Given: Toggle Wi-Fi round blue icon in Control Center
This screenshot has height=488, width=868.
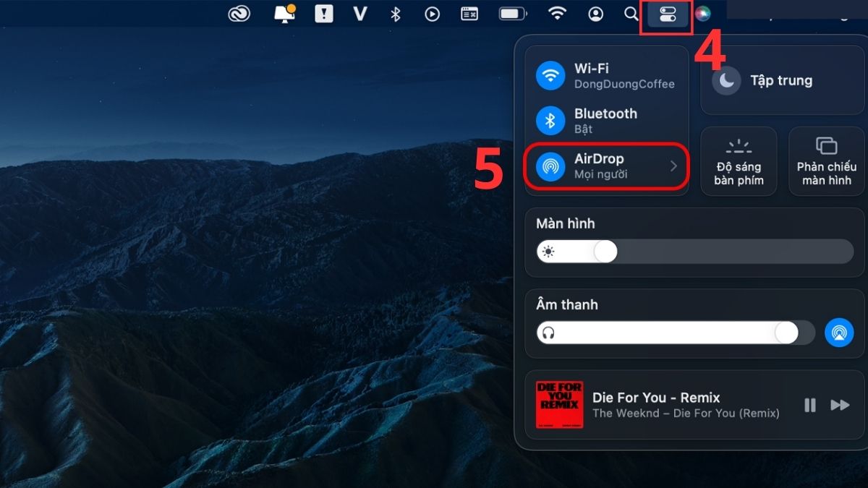Looking at the screenshot, I should pos(550,75).
